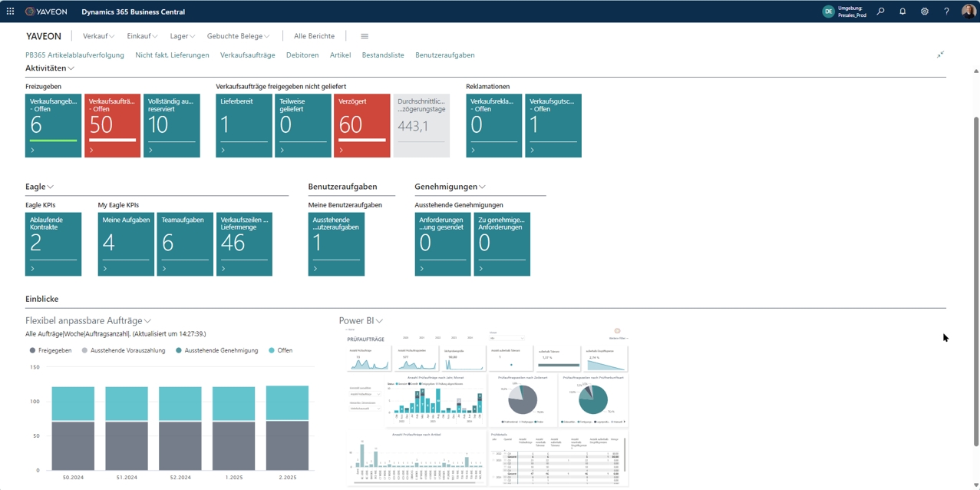Open arrow on Lieferbereit tile
Viewport: 980px width, 490px height.
[x=223, y=151]
